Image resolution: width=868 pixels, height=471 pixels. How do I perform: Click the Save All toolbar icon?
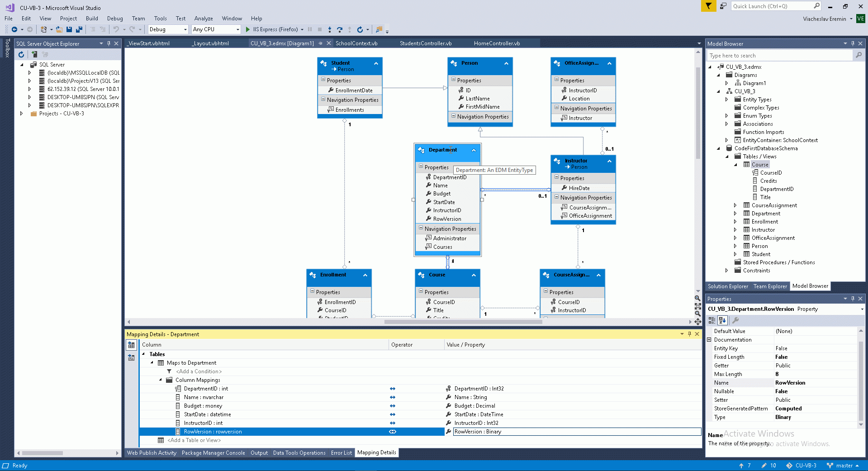(x=79, y=29)
